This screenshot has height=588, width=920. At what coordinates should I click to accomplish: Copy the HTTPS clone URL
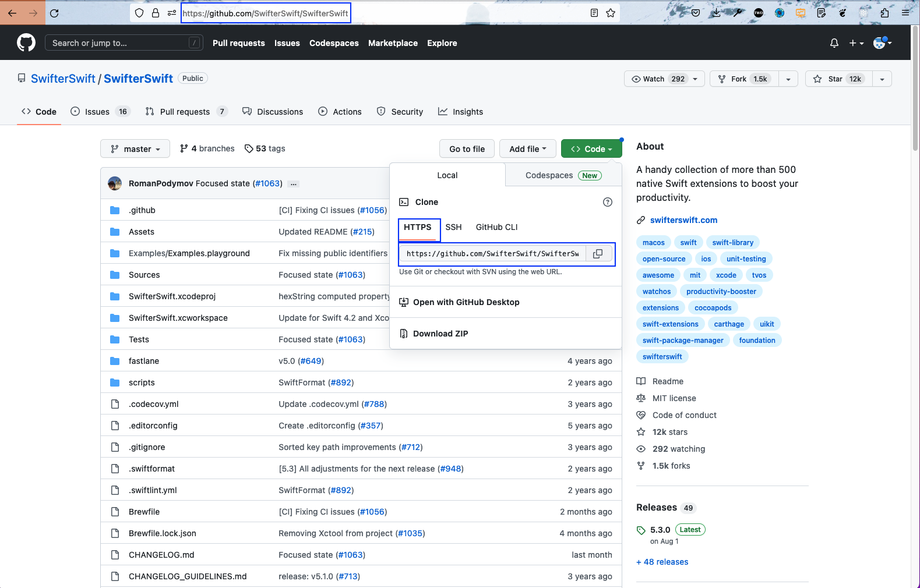(x=598, y=253)
